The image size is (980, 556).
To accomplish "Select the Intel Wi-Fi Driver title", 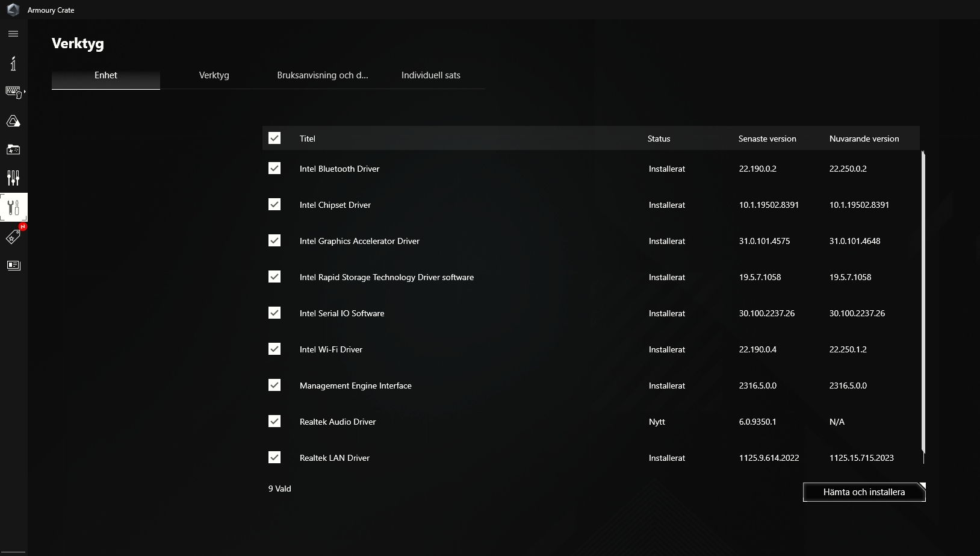I will [331, 349].
